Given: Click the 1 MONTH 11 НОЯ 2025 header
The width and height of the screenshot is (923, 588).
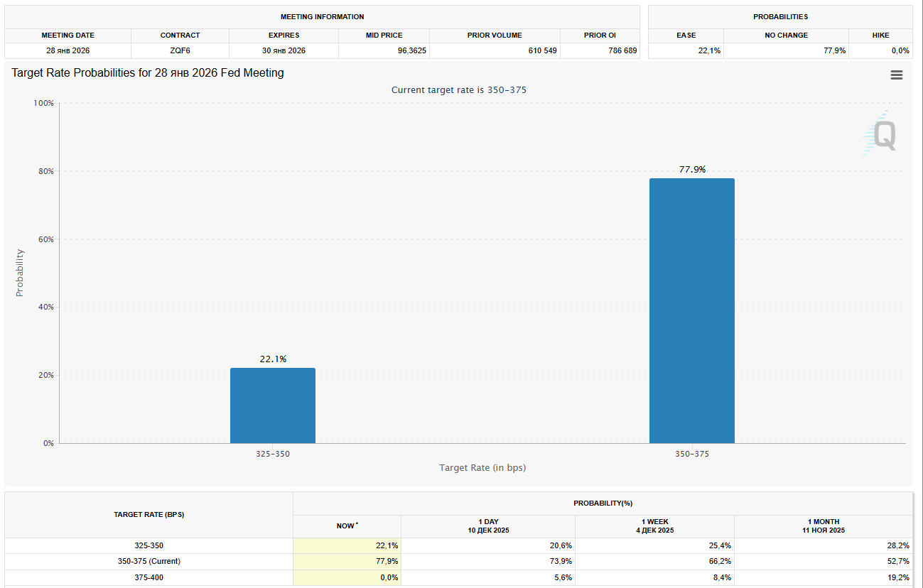Looking at the screenshot, I should click(x=823, y=526).
